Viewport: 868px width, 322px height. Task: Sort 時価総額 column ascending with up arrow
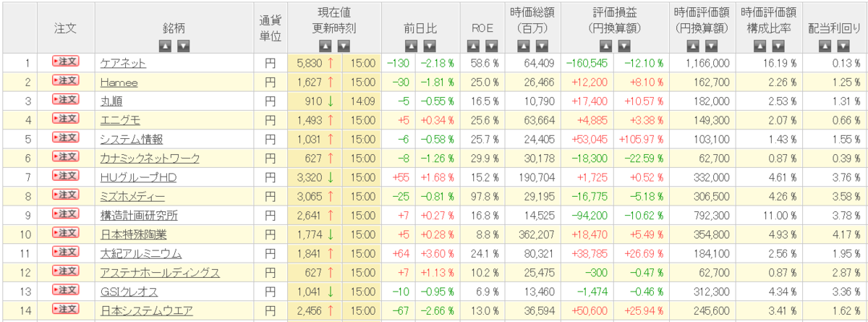[x=523, y=46]
